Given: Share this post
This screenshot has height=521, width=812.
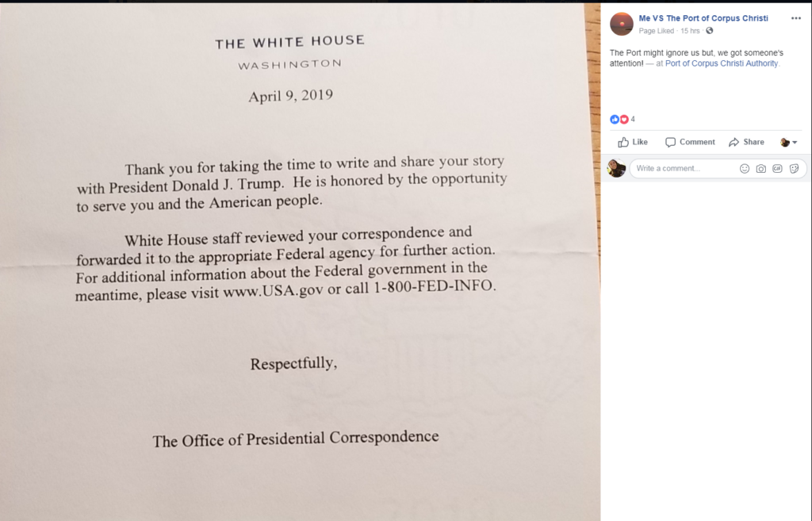Looking at the screenshot, I should coord(746,142).
